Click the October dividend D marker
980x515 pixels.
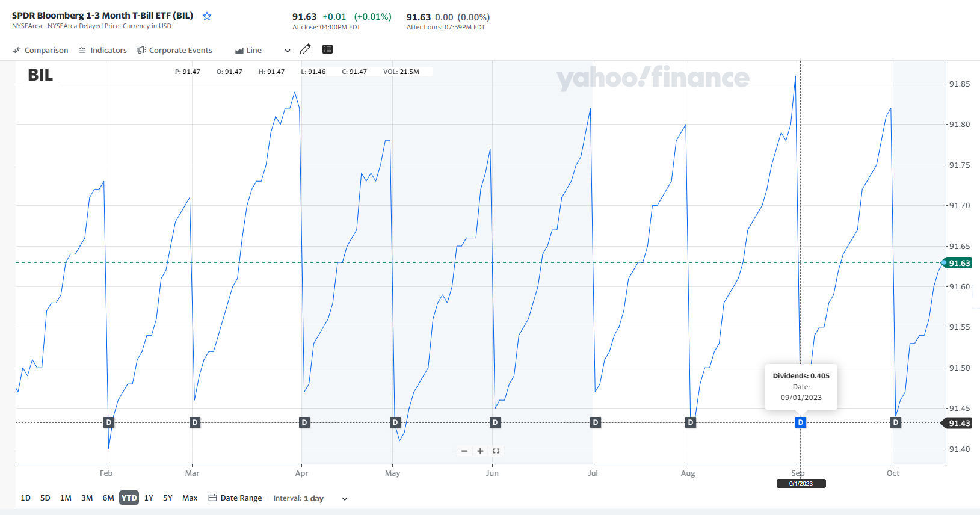pyautogui.click(x=896, y=422)
